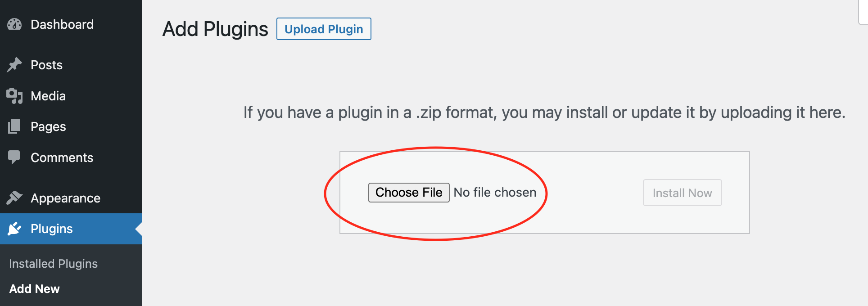The height and width of the screenshot is (306, 868).
Task: Click the Pages document icon
Action: point(14,126)
